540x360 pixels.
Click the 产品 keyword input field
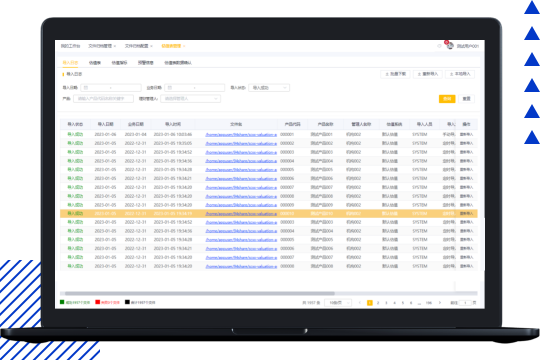(x=103, y=99)
